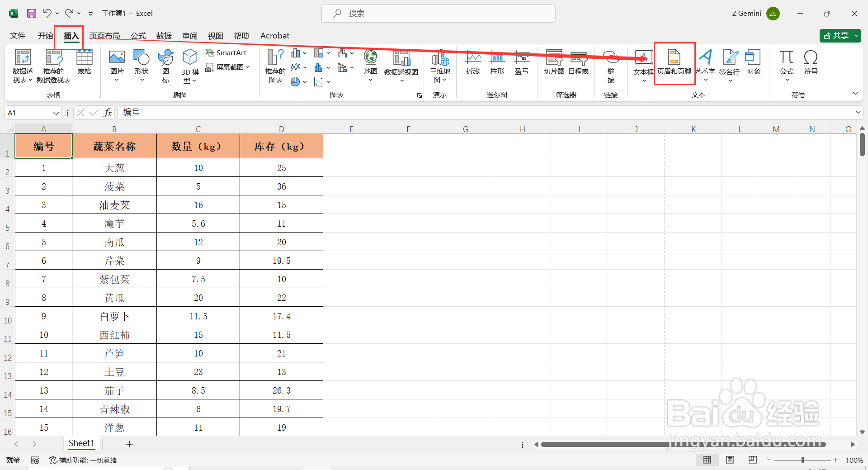
Task: Click the vertical scrollbar thumb
Action: pyautogui.click(x=862, y=145)
